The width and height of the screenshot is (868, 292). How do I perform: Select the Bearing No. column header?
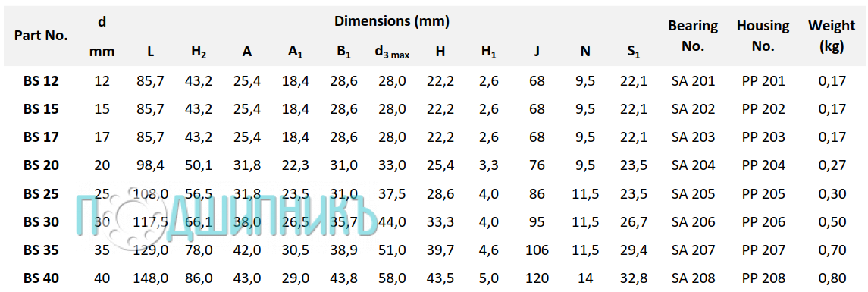click(693, 36)
